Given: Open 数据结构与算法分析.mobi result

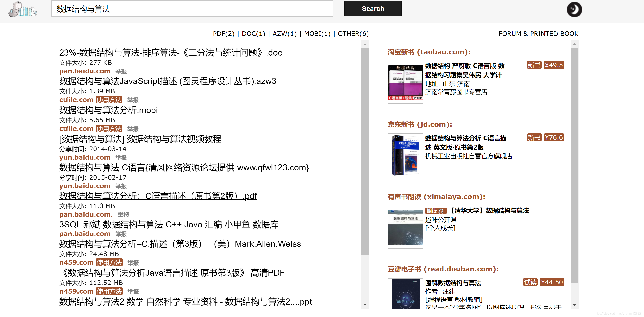Looking at the screenshot, I should coord(108,110).
